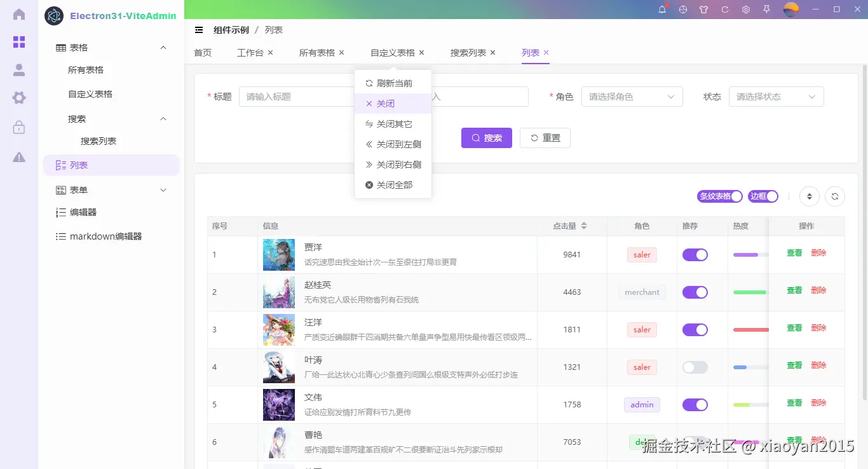The image size is (868, 469).
Task: Click the refresh icon in title bar
Action: pyautogui.click(x=725, y=10)
